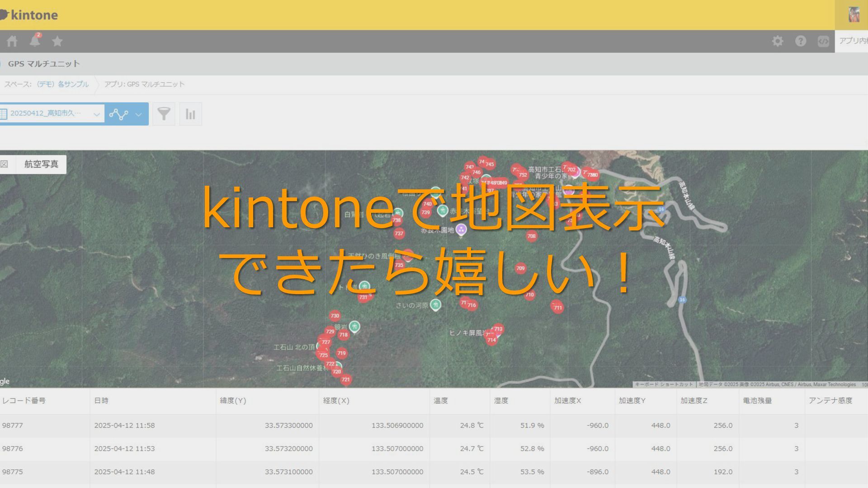Click アプリ内検索 search field
868x488 pixels.
point(853,41)
